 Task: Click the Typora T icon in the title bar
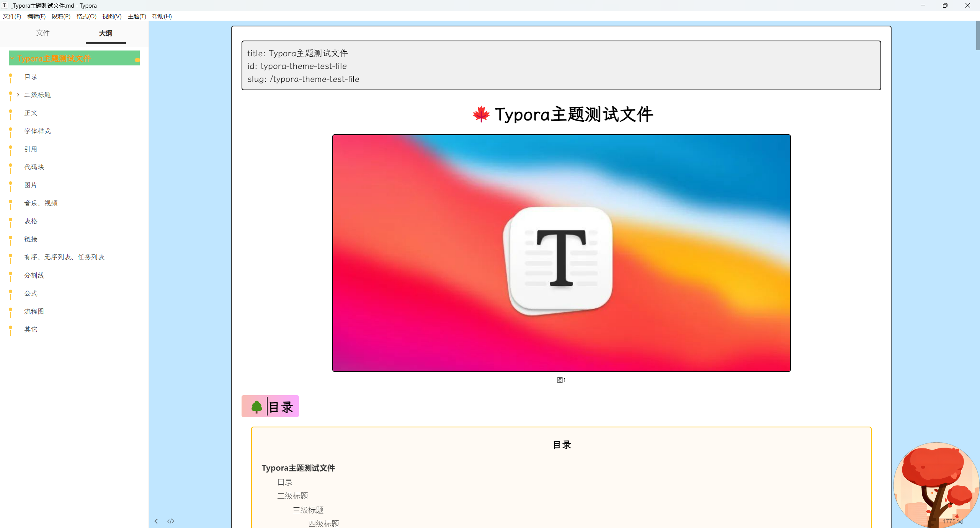tap(4, 5)
